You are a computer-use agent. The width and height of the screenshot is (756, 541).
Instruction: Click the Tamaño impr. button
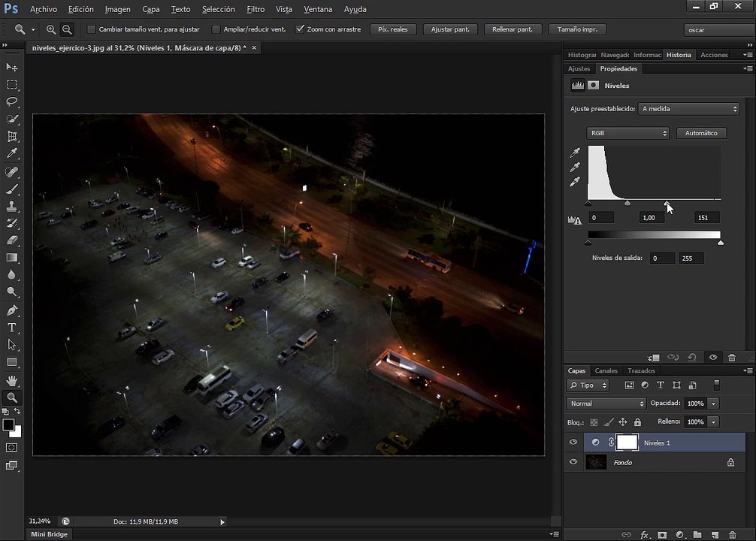tap(578, 29)
